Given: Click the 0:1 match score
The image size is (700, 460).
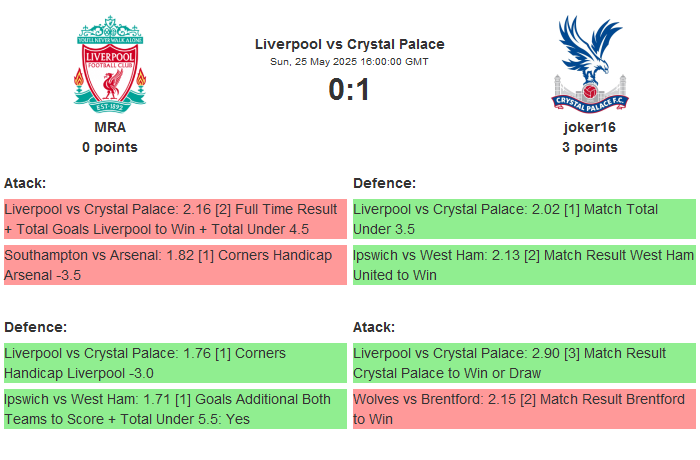Looking at the screenshot, I should (x=350, y=90).
